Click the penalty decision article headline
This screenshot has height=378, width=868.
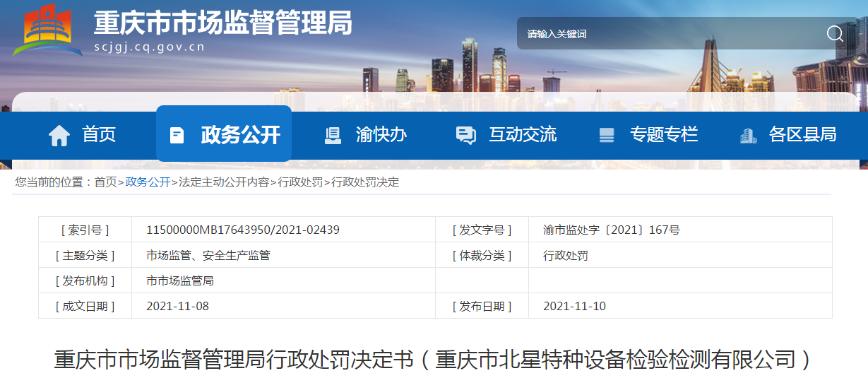pyautogui.click(x=435, y=360)
